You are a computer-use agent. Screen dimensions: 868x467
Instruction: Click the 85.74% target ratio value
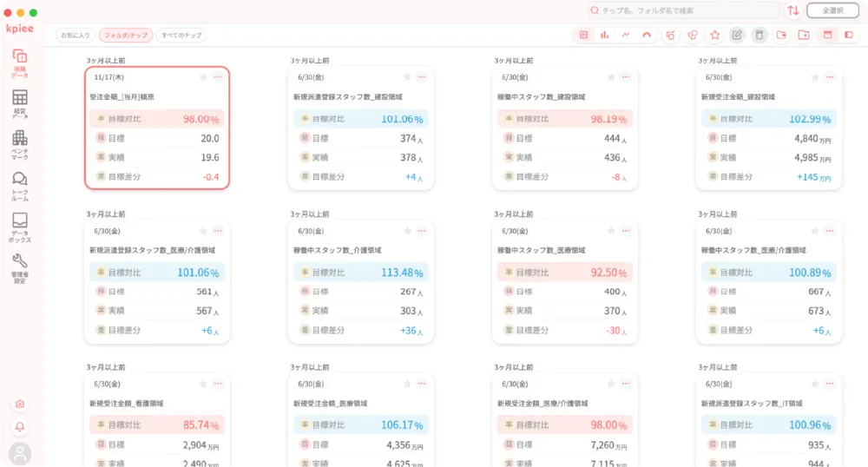(x=201, y=425)
